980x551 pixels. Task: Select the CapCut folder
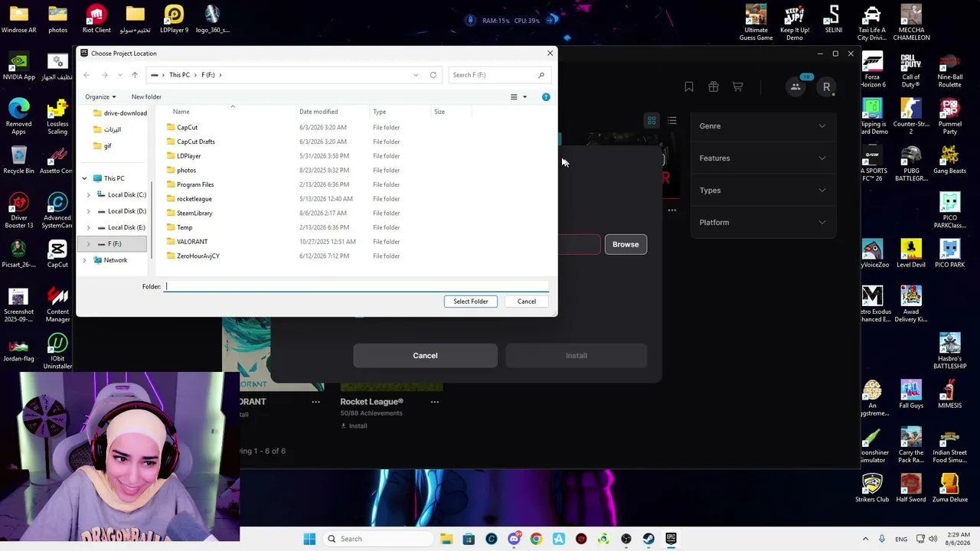[188, 128]
